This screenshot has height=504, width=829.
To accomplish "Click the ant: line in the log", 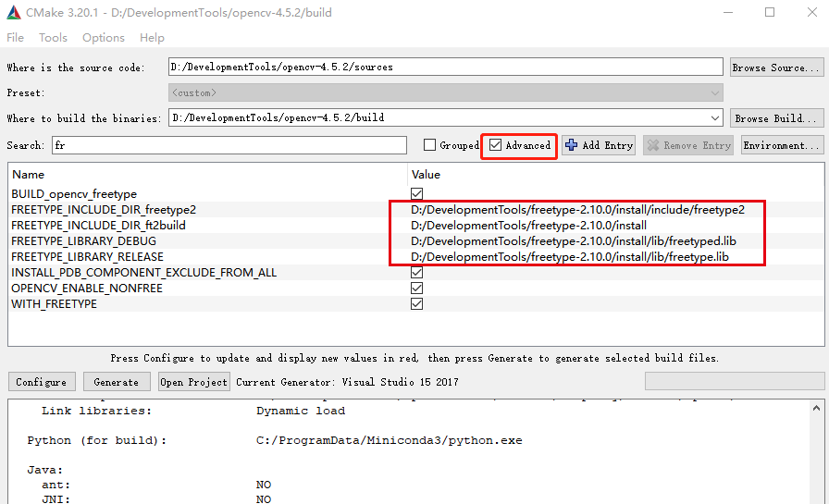I will 56,485.
